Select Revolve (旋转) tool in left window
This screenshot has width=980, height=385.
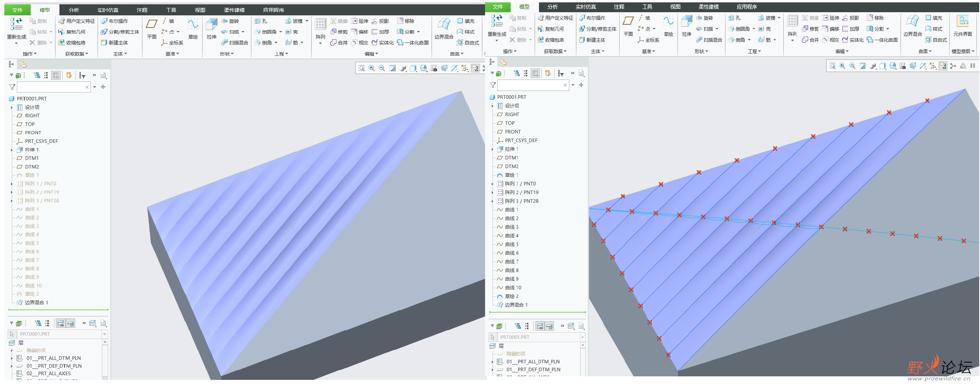[x=230, y=21]
